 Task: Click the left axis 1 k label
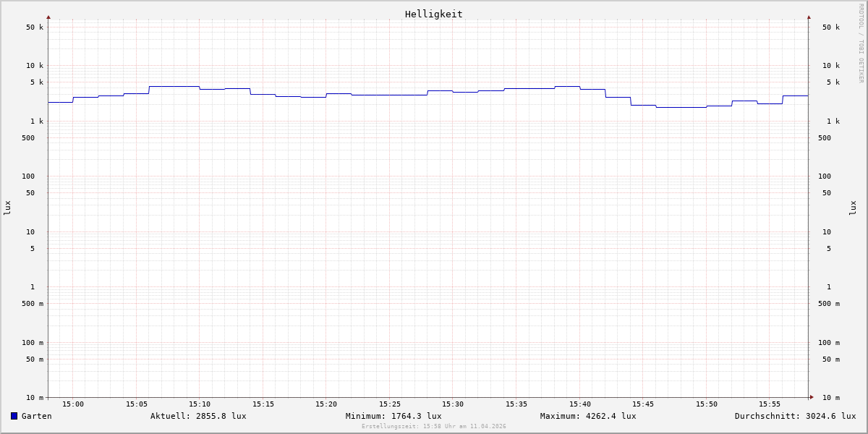pos(37,122)
